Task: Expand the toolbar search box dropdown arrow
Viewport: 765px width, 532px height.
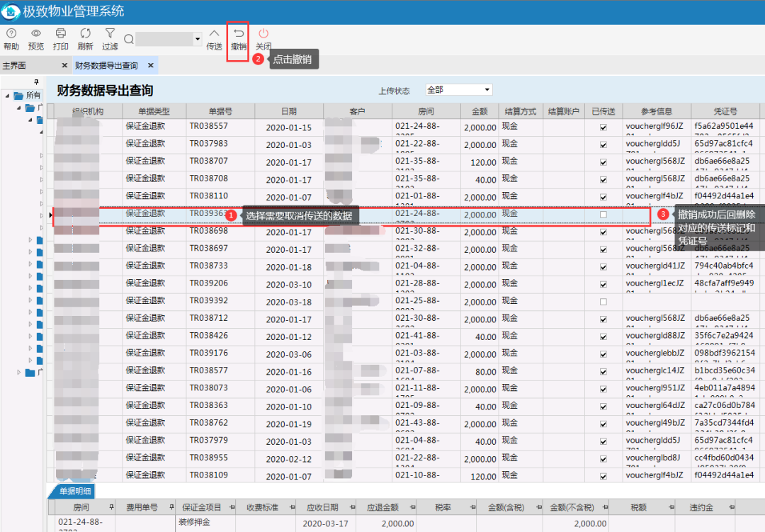Action: [x=197, y=39]
